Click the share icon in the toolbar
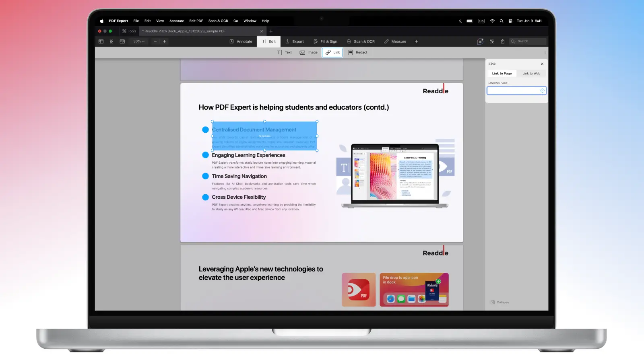The width and height of the screenshot is (644, 362). 502,41
